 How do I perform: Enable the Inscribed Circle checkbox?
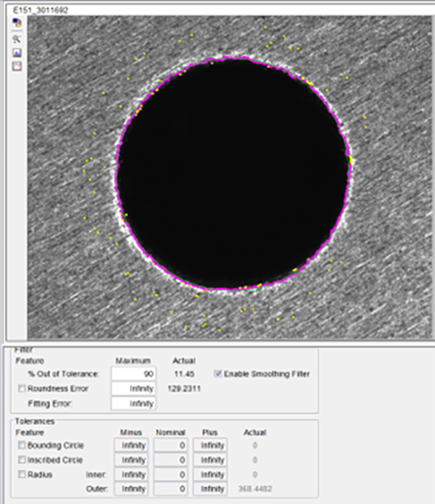click(x=21, y=460)
